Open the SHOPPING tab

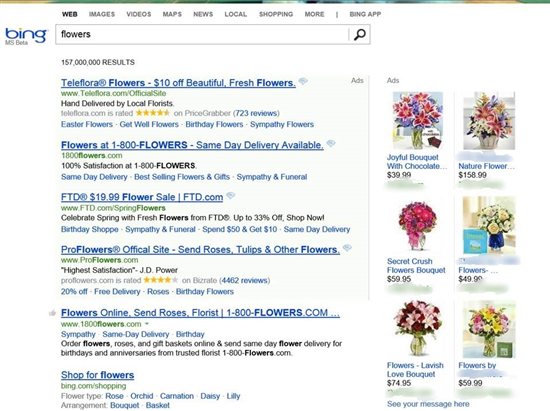pyautogui.click(x=276, y=14)
